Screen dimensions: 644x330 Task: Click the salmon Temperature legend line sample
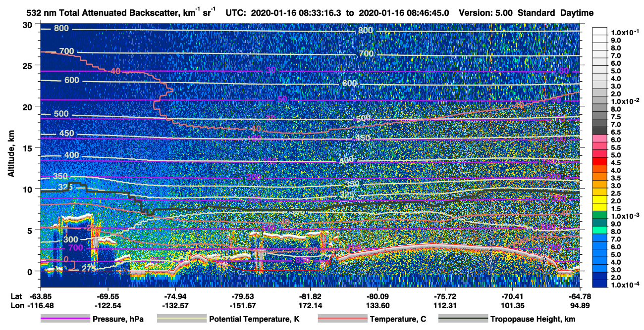tap(342, 319)
